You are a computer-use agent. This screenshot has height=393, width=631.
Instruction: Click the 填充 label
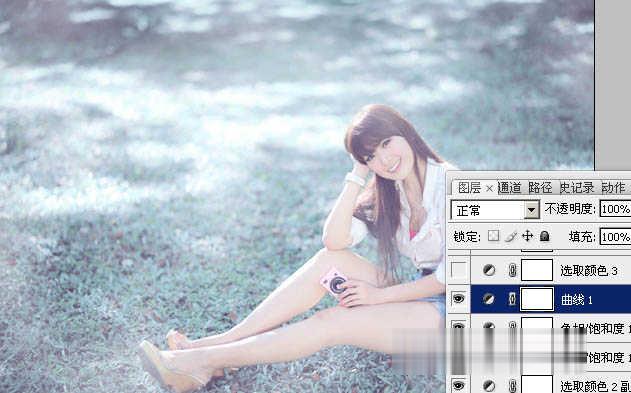(582, 237)
